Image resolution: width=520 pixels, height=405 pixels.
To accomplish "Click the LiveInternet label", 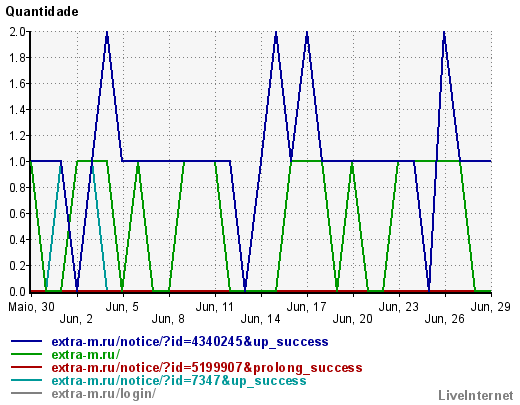I will click(476, 395).
